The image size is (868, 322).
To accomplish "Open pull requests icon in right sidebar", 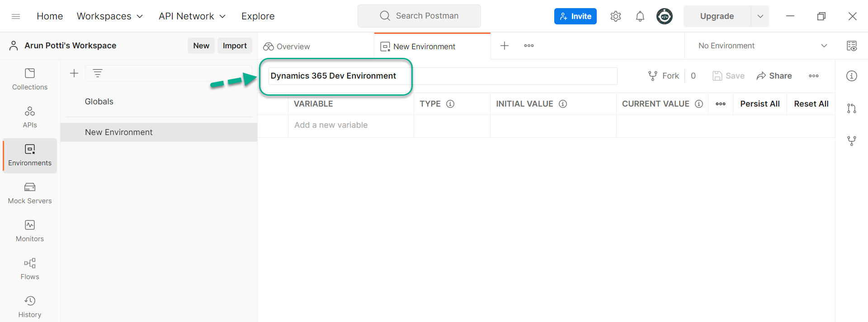I will (852, 108).
